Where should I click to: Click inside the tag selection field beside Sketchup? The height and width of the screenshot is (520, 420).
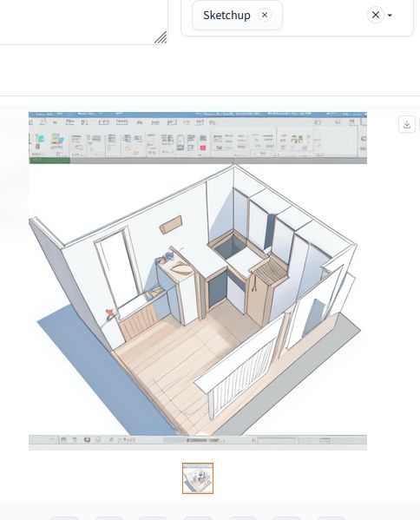click(323, 16)
